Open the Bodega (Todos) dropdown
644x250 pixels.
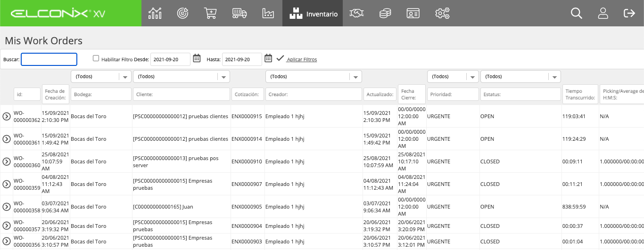pos(101,76)
